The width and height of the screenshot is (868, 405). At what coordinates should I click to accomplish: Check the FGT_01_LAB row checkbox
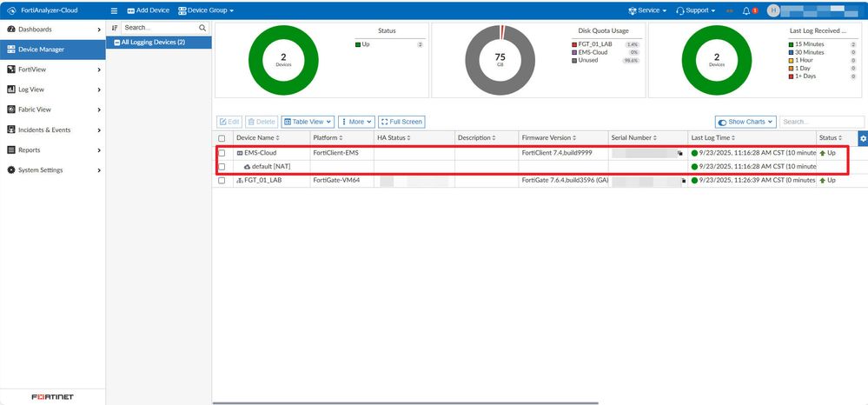(x=222, y=180)
